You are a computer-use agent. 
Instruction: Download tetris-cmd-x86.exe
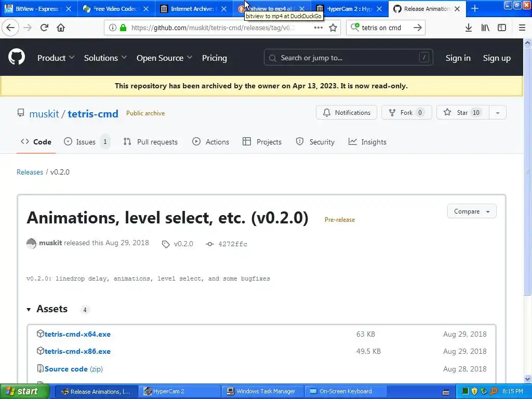[x=77, y=352]
